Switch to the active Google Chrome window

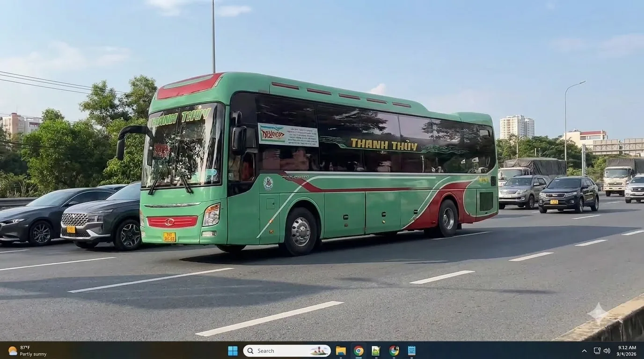[359, 351]
